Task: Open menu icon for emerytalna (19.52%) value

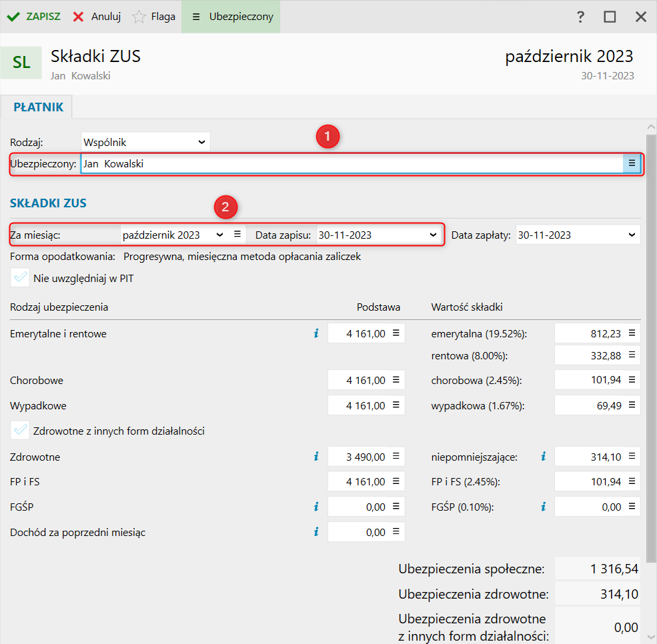Action: click(632, 333)
